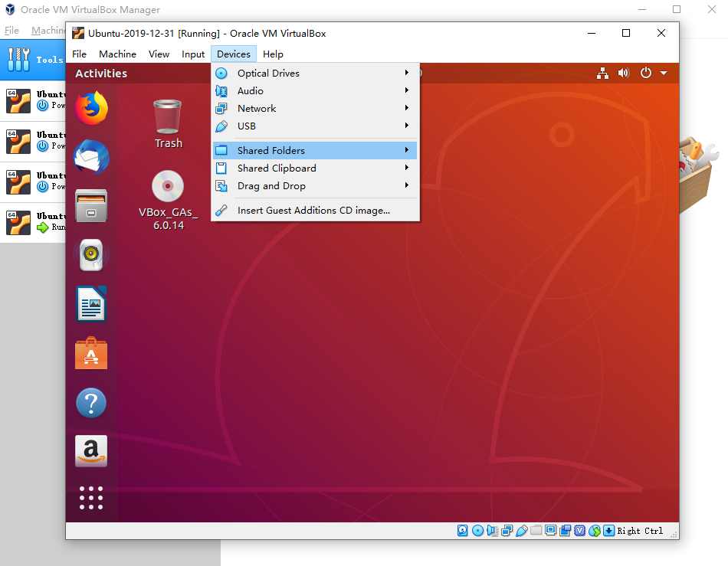This screenshot has height=566, width=728.
Task: Select VBox_GAs_6.0.14 disc desktop icon
Action: tap(168, 201)
